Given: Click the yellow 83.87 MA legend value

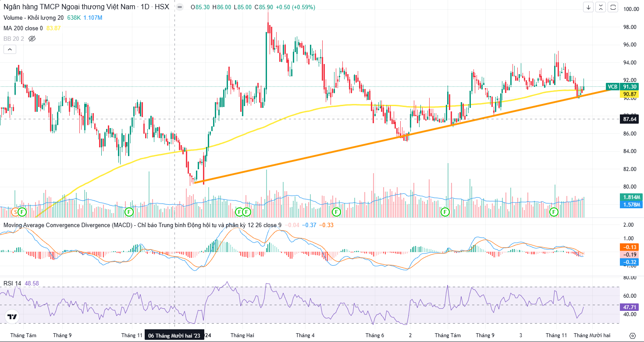Looking at the screenshot, I should [53, 28].
